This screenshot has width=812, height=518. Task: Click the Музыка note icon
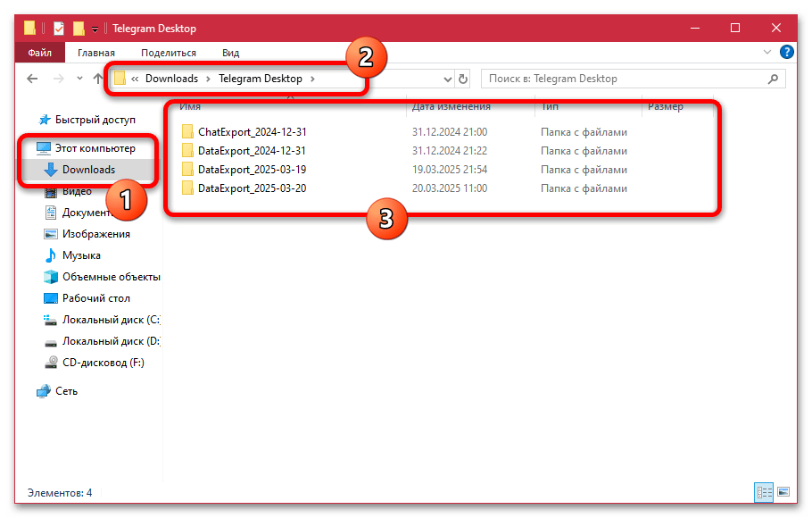(51, 255)
